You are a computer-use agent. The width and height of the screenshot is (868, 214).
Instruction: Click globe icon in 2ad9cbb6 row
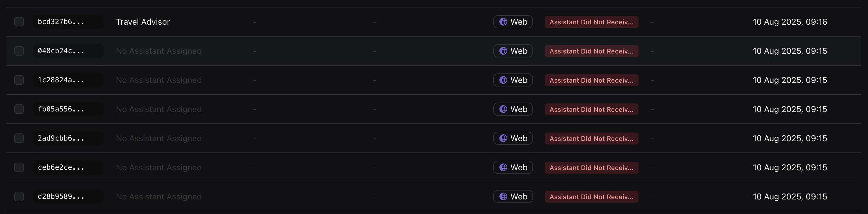[503, 139]
